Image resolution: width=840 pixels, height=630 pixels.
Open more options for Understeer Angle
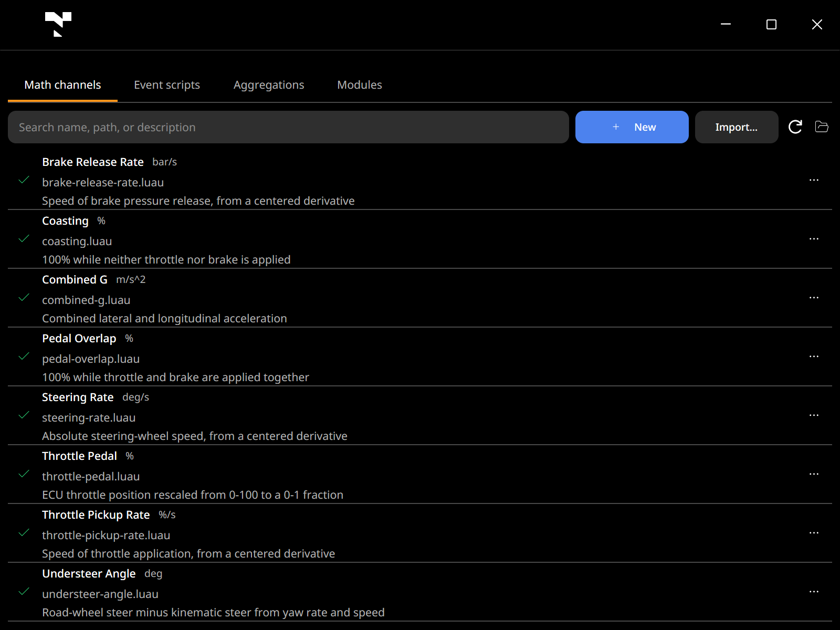coord(814,592)
